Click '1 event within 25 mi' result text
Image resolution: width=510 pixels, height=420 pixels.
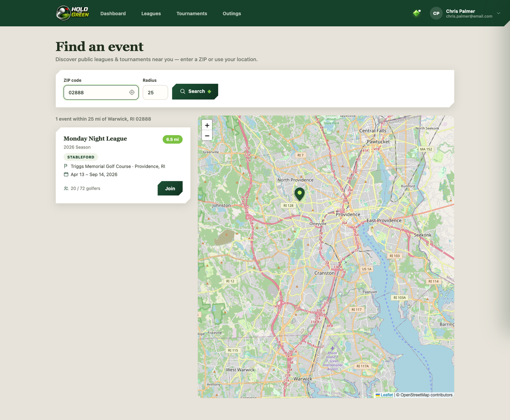103,119
